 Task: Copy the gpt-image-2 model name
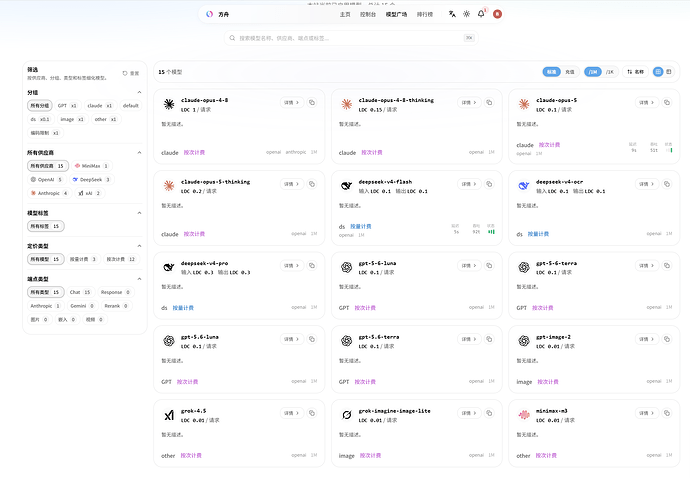(x=667, y=339)
